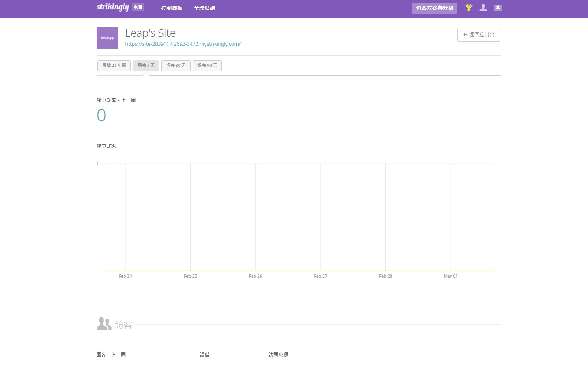Click the Strikingly logo in header
Screen dimensions: 588x385
click(112, 7)
